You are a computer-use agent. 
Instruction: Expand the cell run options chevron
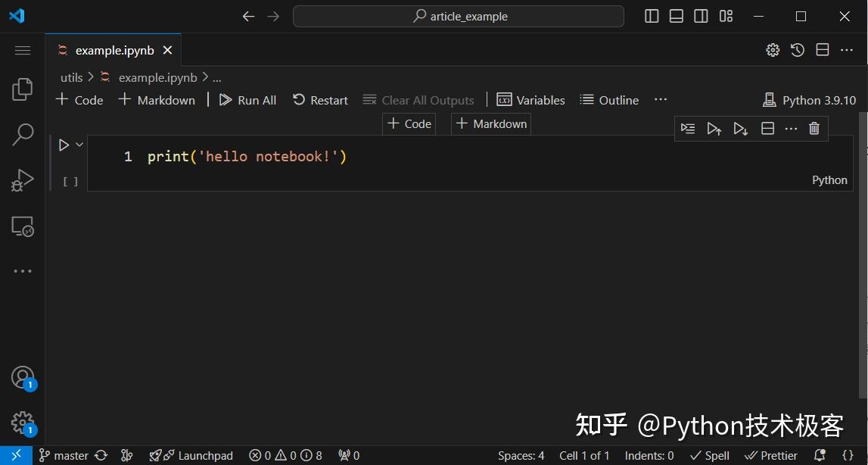pos(79,144)
